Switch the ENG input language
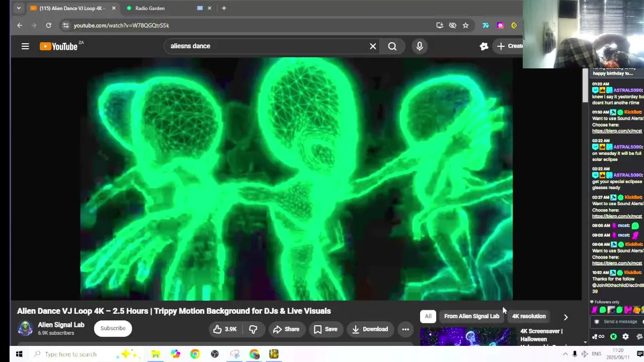The image size is (644, 362). point(596,354)
